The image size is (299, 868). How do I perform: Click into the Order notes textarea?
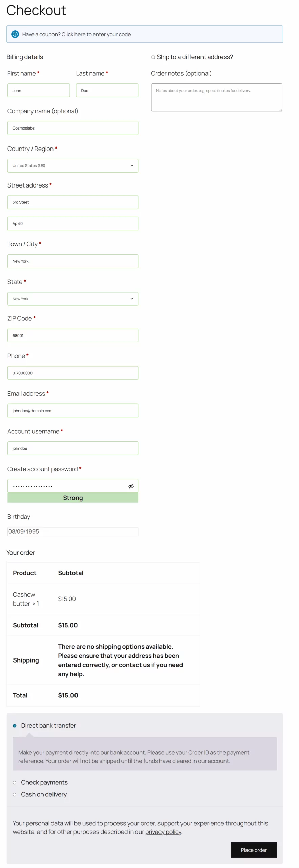pos(216,97)
